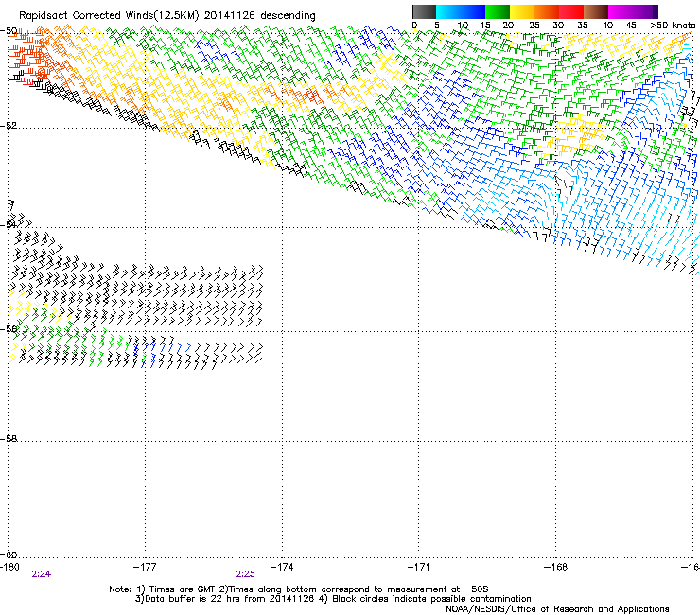Click the orange 25-30 knots legend segment
The width and height of the screenshot is (700, 615).
click(x=547, y=11)
